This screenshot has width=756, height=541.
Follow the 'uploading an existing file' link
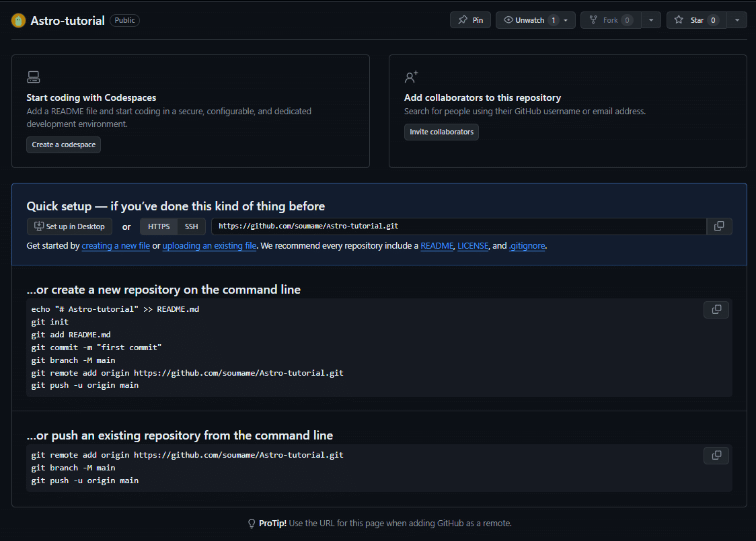click(209, 246)
